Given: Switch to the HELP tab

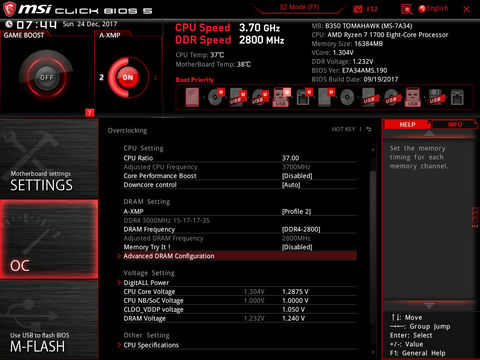Looking at the screenshot, I should pos(407,124).
